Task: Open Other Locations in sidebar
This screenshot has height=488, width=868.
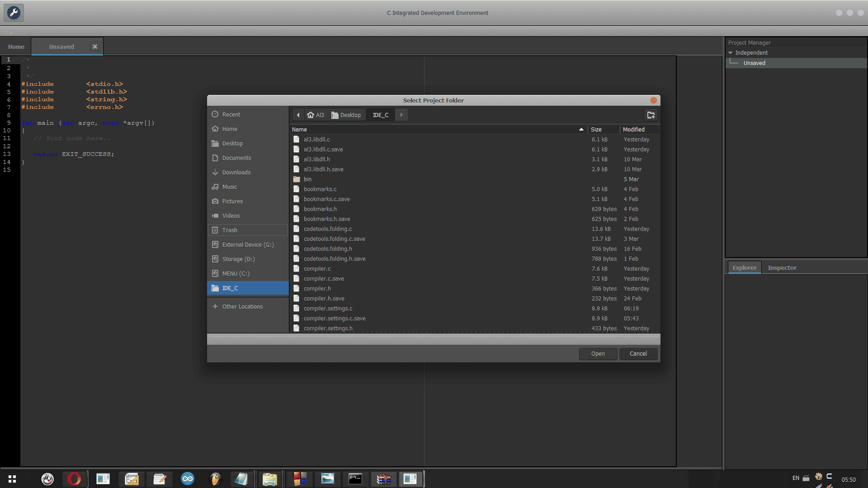Action: (248, 306)
